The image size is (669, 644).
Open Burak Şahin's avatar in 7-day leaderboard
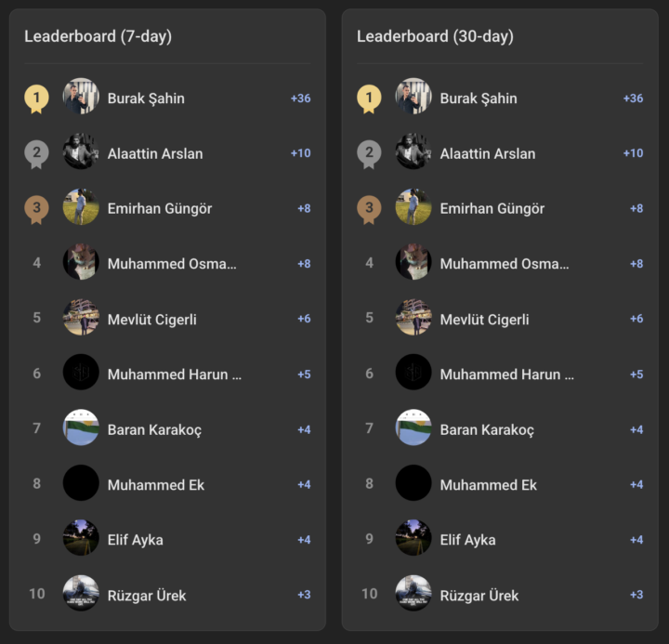[x=81, y=97]
